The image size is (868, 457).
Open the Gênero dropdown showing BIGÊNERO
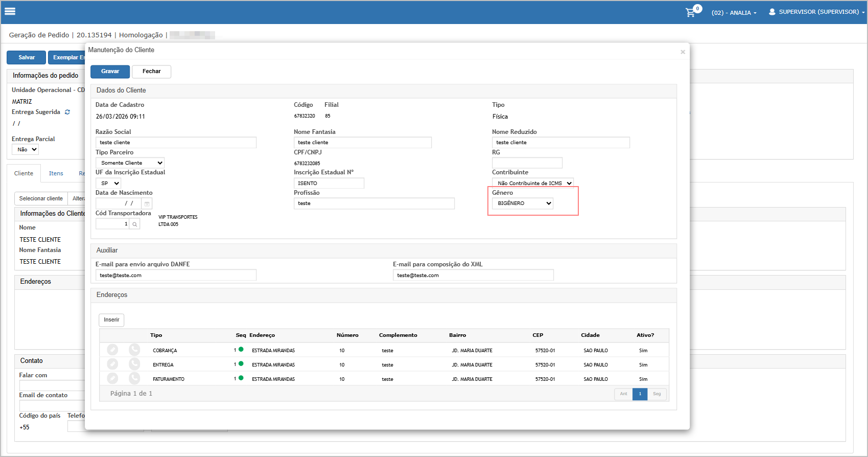(522, 203)
